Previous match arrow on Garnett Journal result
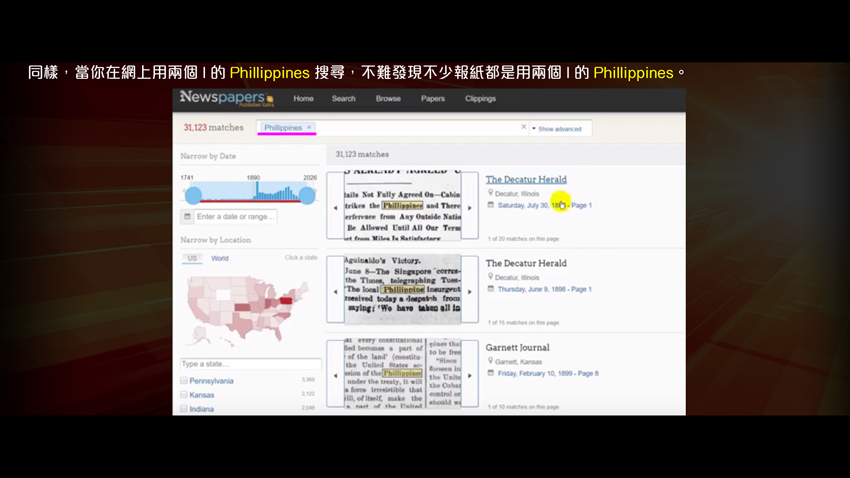Viewport: 850px width, 478px height. pyautogui.click(x=335, y=376)
